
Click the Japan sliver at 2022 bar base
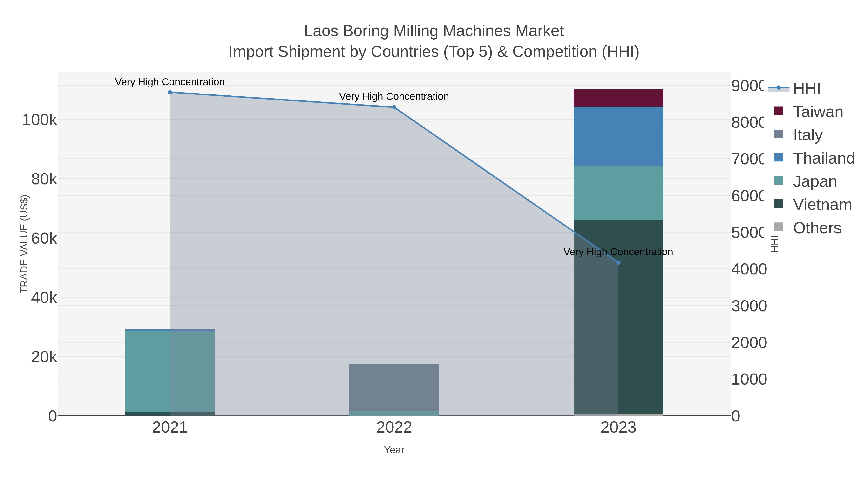click(x=394, y=413)
